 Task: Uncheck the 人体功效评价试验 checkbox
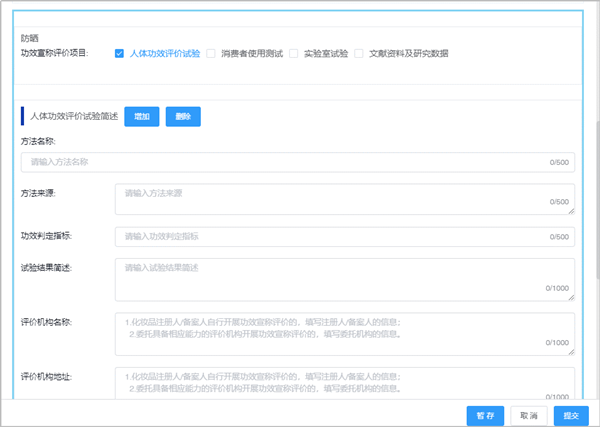pyautogui.click(x=120, y=53)
